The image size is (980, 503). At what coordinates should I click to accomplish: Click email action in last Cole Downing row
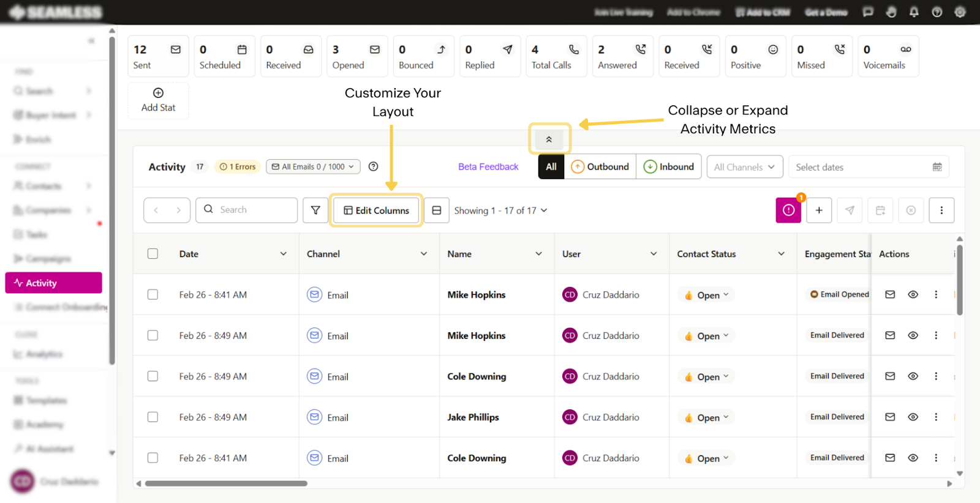point(890,458)
